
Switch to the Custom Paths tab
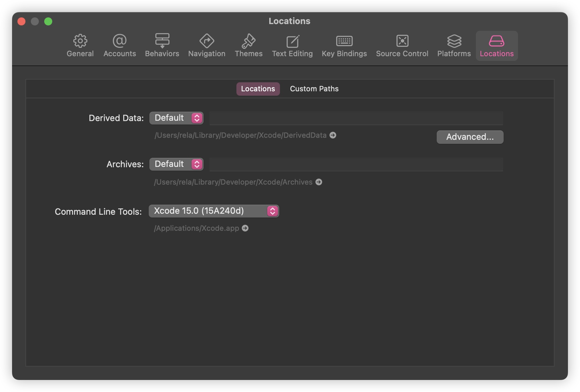click(x=314, y=89)
